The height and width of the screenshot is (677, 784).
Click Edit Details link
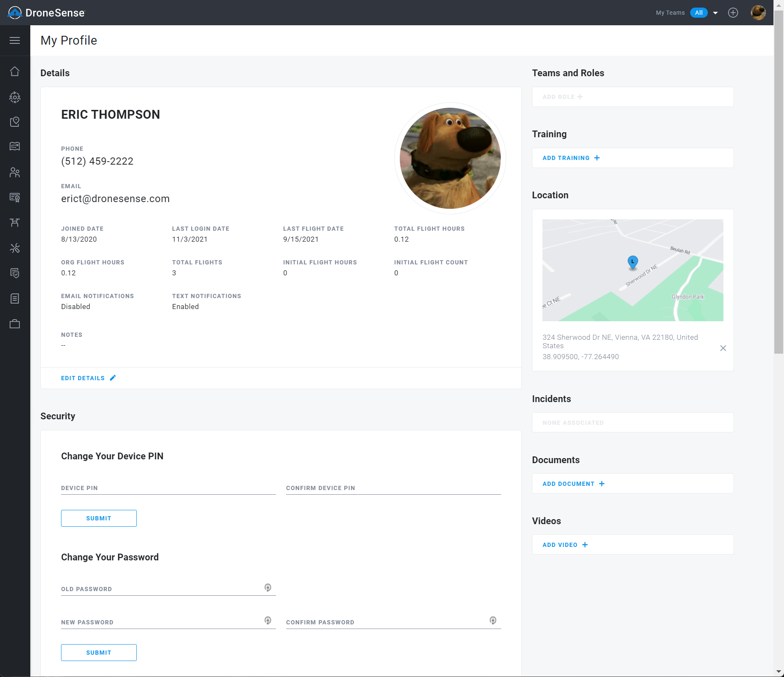tap(83, 378)
